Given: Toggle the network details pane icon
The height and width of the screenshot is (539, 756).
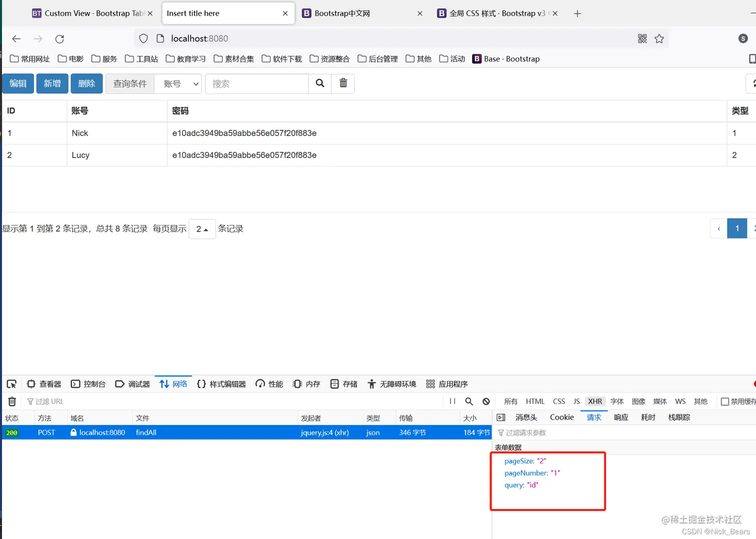Looking at the screenshot, I should (501, 417).
